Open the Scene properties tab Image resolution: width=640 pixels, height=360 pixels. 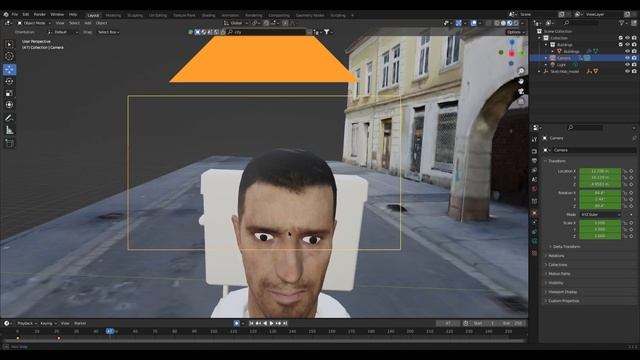pyautogui.click(x=534, y=180)
